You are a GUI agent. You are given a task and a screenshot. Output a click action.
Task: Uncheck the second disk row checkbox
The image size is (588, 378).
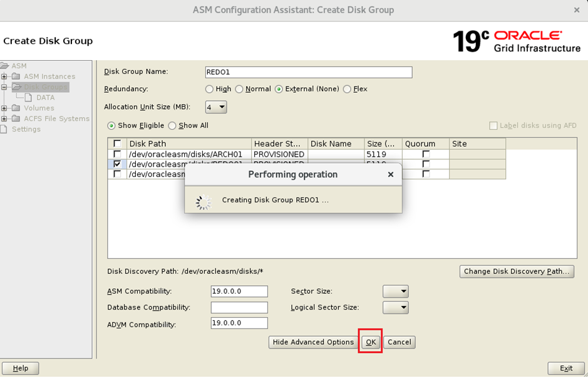click(117, 164)
